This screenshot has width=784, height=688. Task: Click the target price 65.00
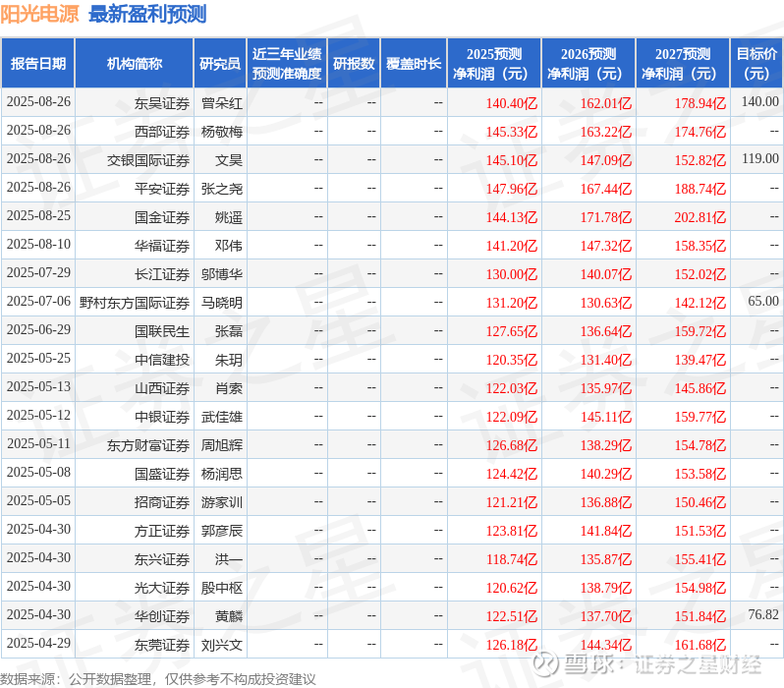[763, 301]
